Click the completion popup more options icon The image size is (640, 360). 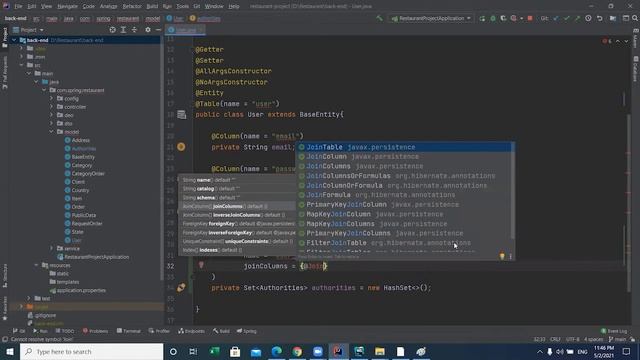511,256
